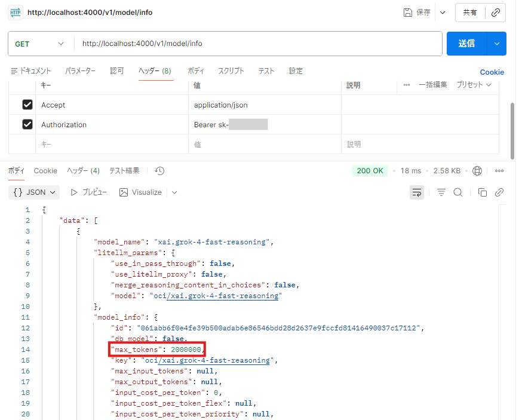The width and height of the screenshot is (522, 420).
Task: Switch to the 認可 authorization tab
Action: (x=117, y=71)
